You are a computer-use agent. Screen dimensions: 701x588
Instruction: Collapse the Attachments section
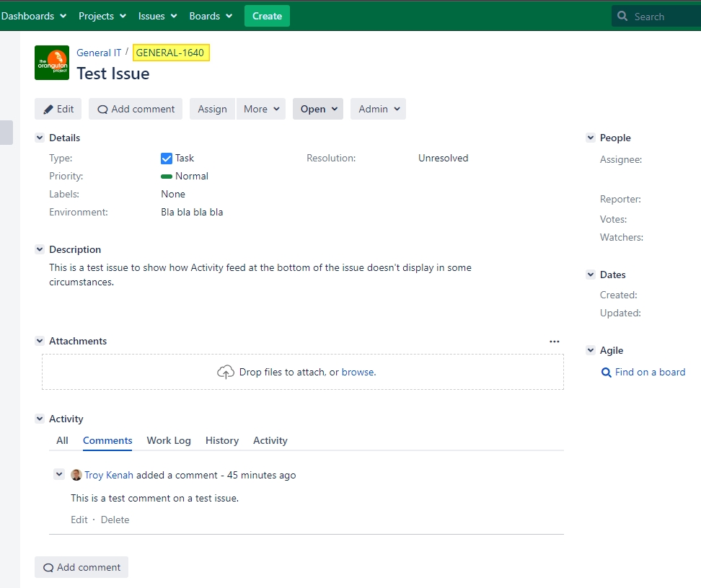point(40,341)
